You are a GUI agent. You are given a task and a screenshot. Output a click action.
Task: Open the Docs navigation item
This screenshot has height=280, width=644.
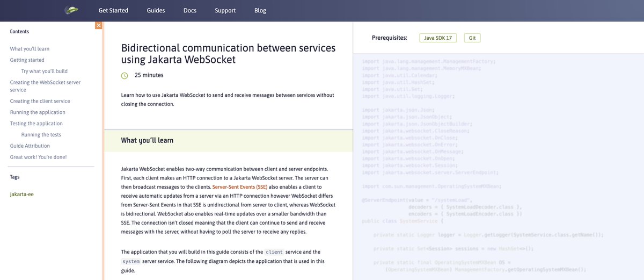tap(190, 10)
